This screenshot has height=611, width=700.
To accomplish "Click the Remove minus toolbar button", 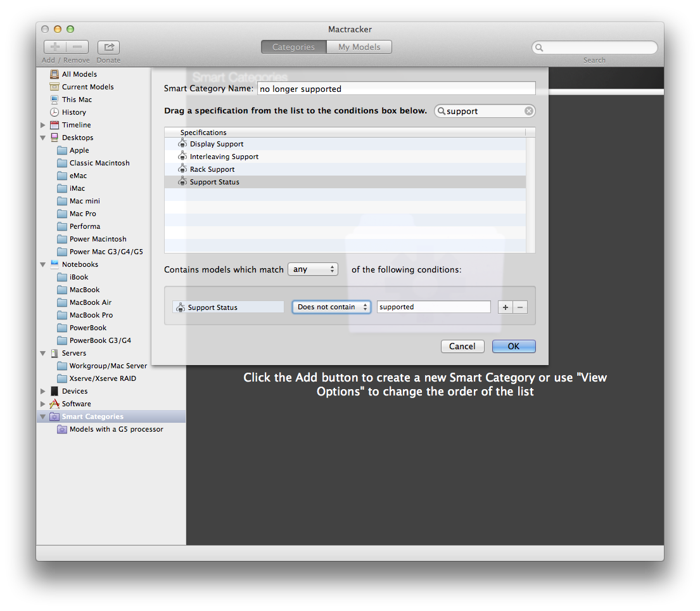I will (77, 47).
